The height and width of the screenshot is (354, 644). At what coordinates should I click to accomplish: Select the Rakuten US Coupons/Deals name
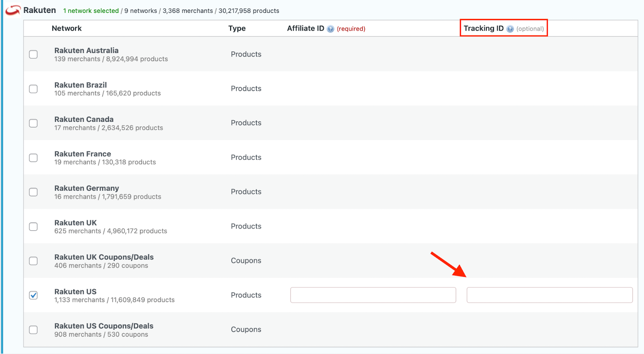[104, 326]
